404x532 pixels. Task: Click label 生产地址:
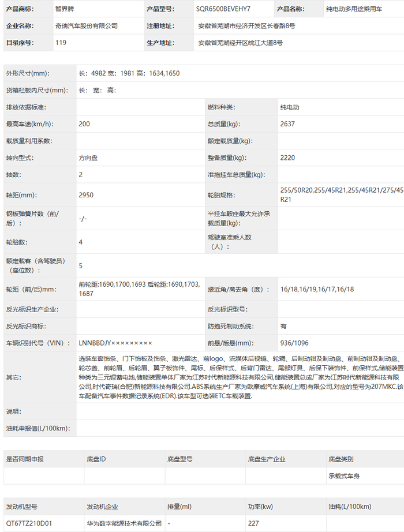pos(160,43)
